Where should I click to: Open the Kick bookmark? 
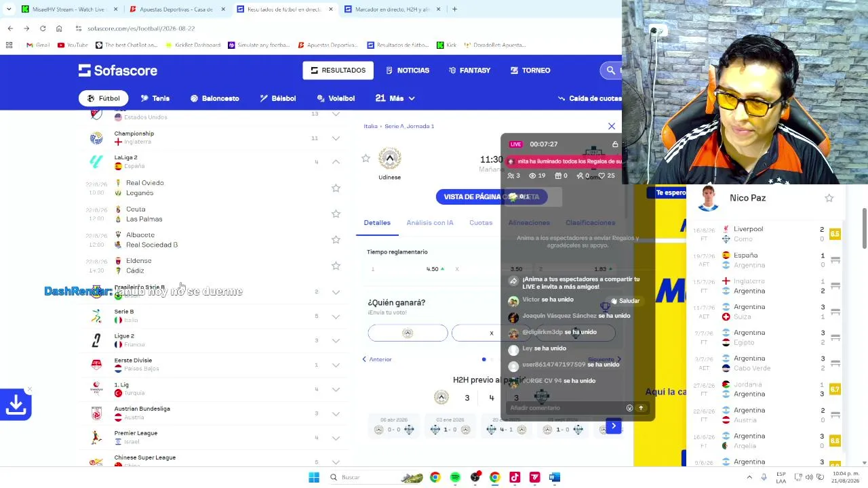pos(447,45)
